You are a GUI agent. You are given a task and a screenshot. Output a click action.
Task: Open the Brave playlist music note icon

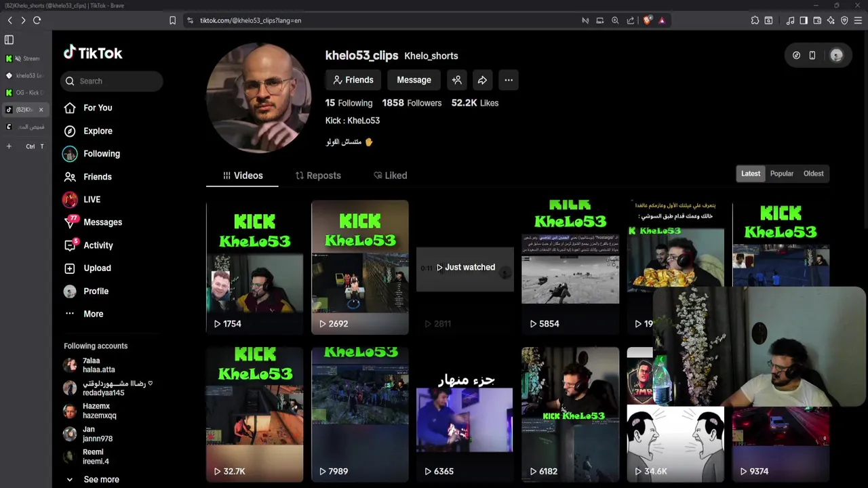click(x=790, y=20)
